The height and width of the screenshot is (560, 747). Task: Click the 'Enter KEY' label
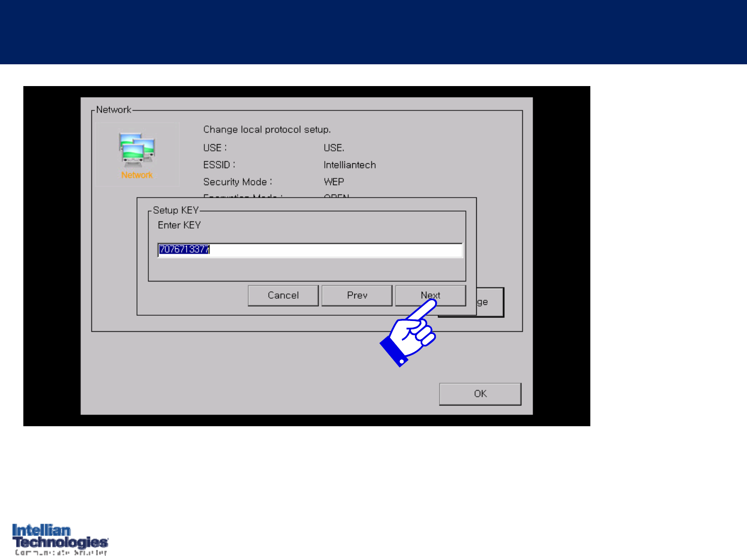tap(179, 225)
